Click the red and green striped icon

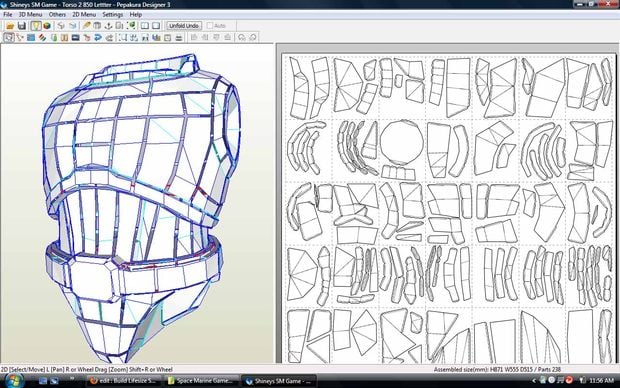point(42,38)
